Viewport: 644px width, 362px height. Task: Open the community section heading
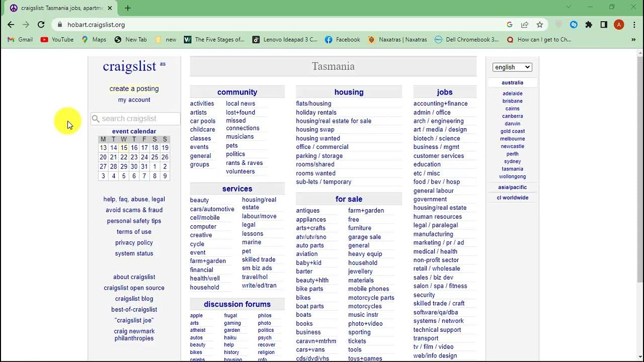pos(237,92)
